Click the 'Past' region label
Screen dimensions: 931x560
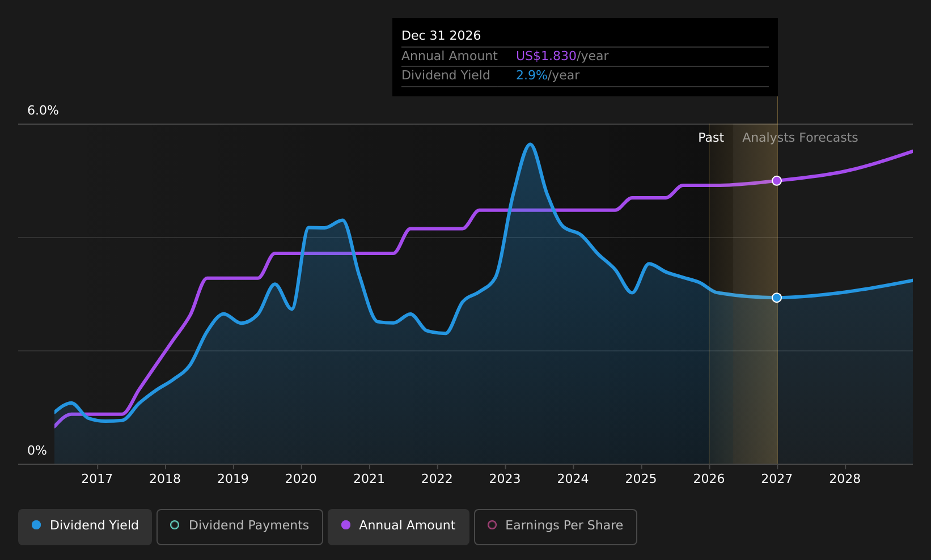[711, 138]
